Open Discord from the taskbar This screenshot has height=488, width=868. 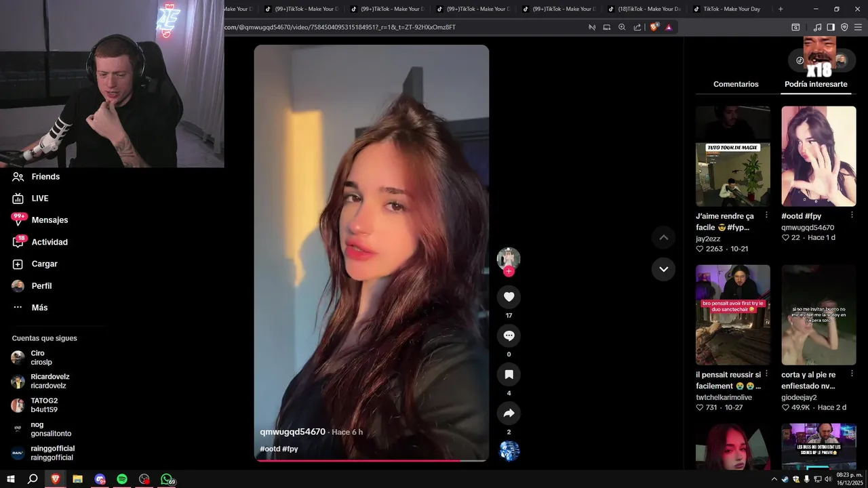100,479
